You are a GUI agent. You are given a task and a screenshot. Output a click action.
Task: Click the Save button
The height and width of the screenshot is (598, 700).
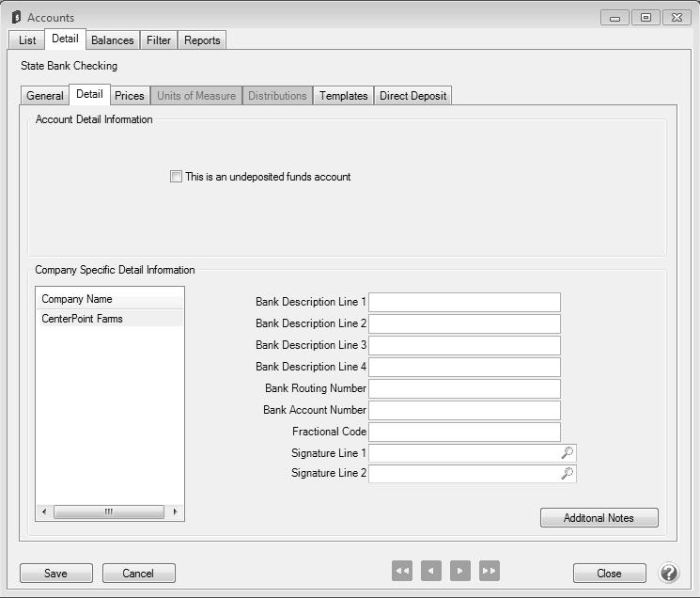click(x=55, y=574)
